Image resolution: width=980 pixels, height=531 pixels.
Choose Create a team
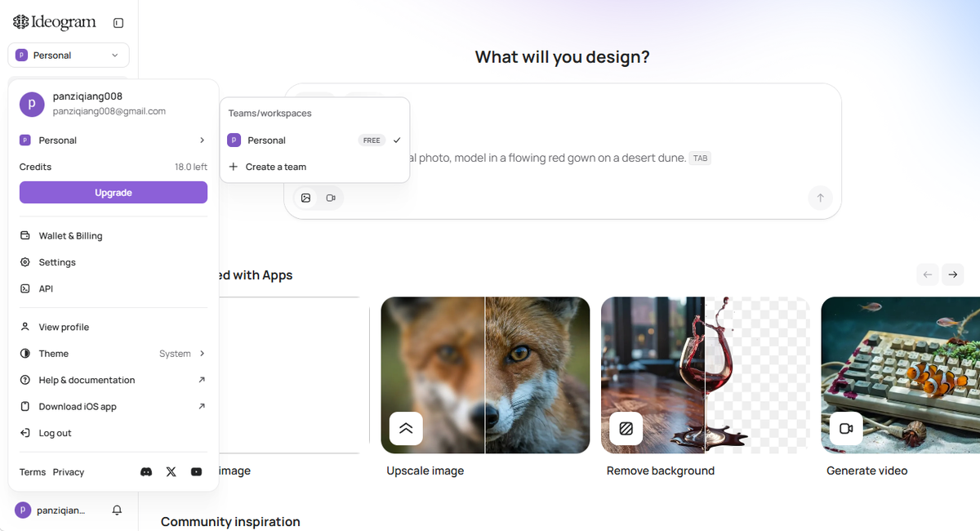[314, 167]
